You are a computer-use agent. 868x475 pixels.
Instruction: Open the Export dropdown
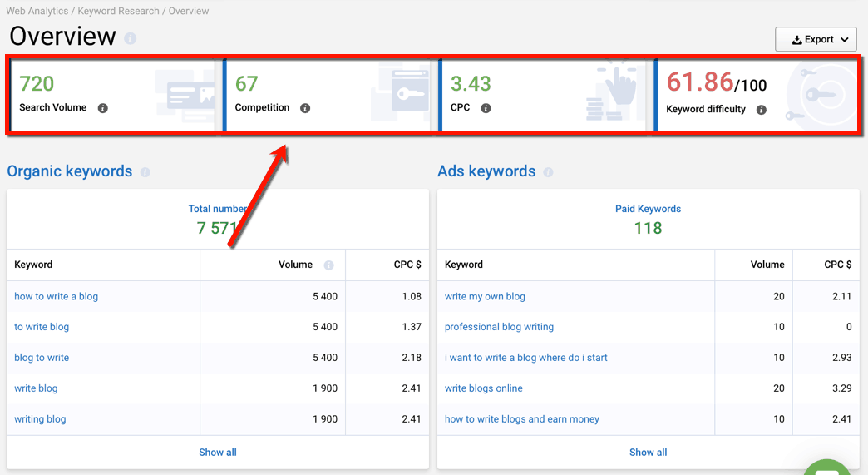(816, 39)
